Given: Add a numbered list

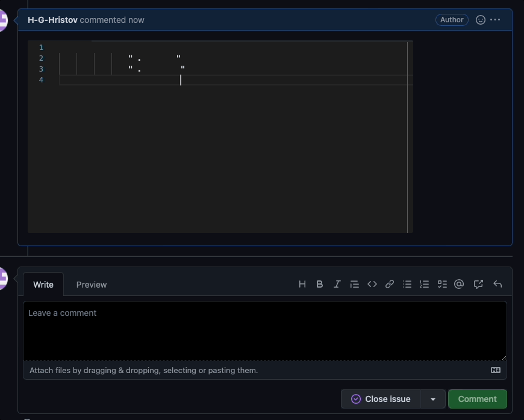Looking at the screenshot, I should [x=424, y=284].
